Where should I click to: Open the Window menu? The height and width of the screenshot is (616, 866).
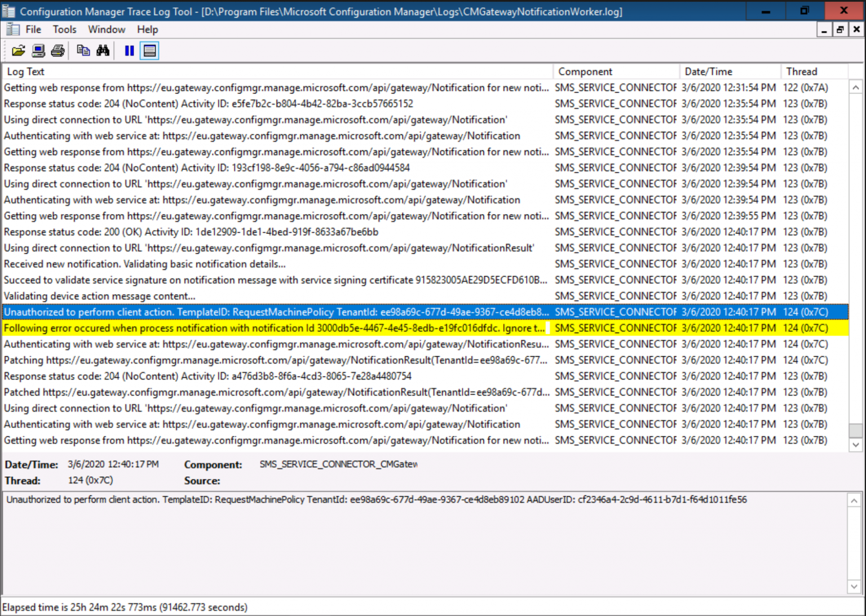[107, 29]
